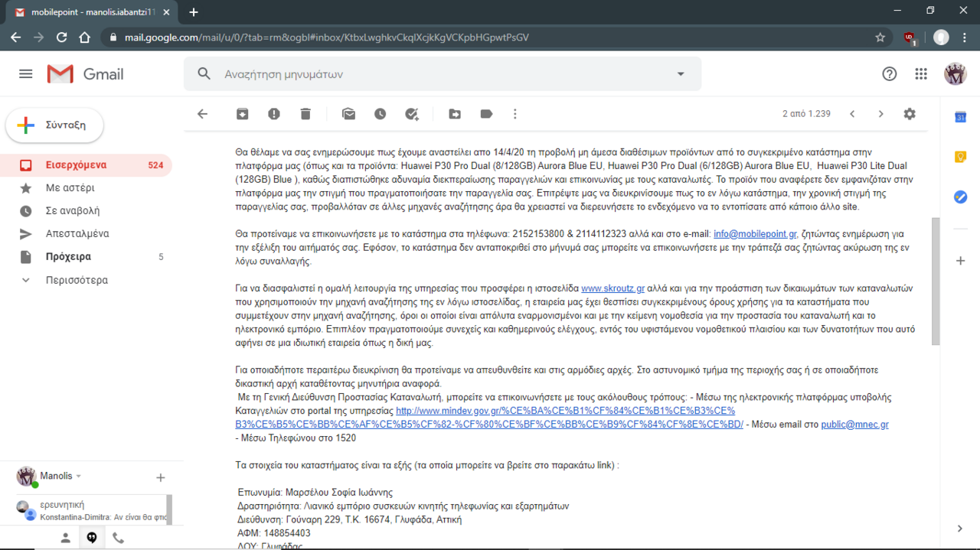Open the Απεσταλμένα sent folder
Viewport: 980px width, 550px height.
click(86, 234)
